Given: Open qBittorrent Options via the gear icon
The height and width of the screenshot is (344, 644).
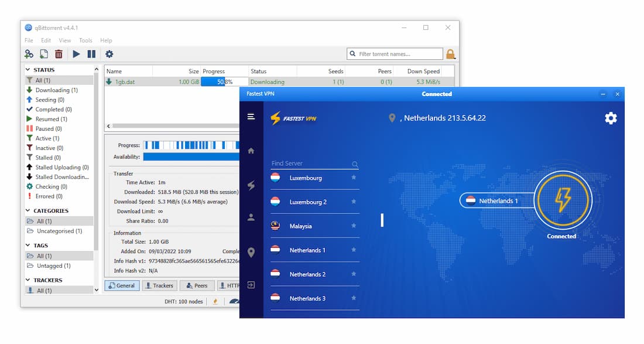Looking at the screenshot, I should click(109, 53).
